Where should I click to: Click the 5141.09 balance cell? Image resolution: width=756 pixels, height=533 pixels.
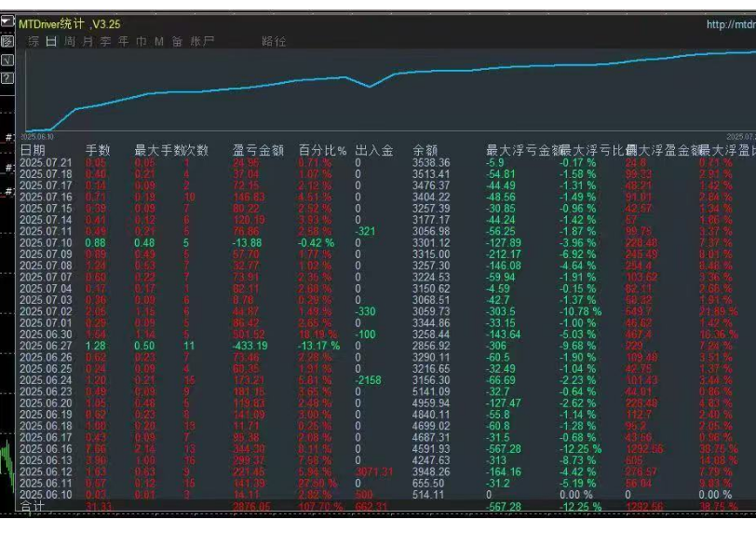click(431, 391)
